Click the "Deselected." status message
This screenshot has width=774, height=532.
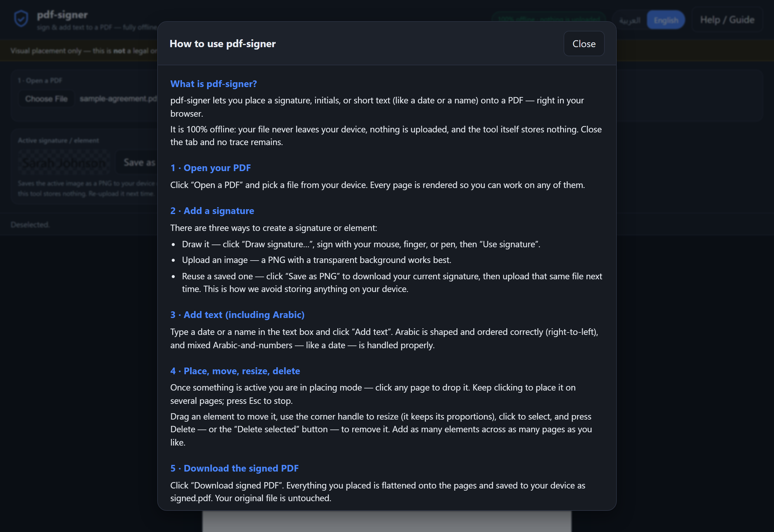click(30, 225)
